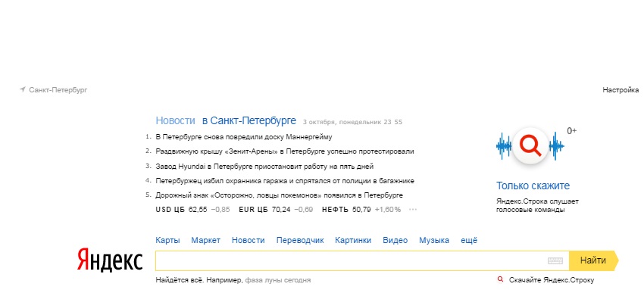
Task: Switch to the Новости news tab
Action: click(x=175, y=120)
